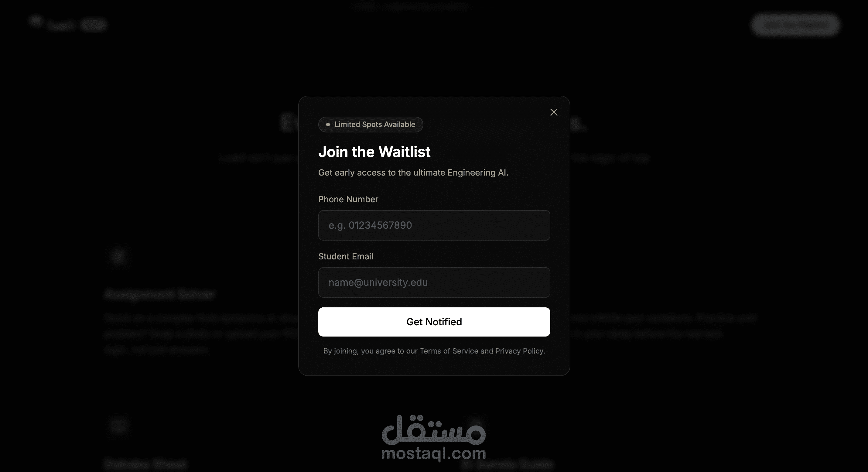Click the Arabic Mostaql watermark logo
The width and height of the screenshot is (868, 472).
pos(434,429)
